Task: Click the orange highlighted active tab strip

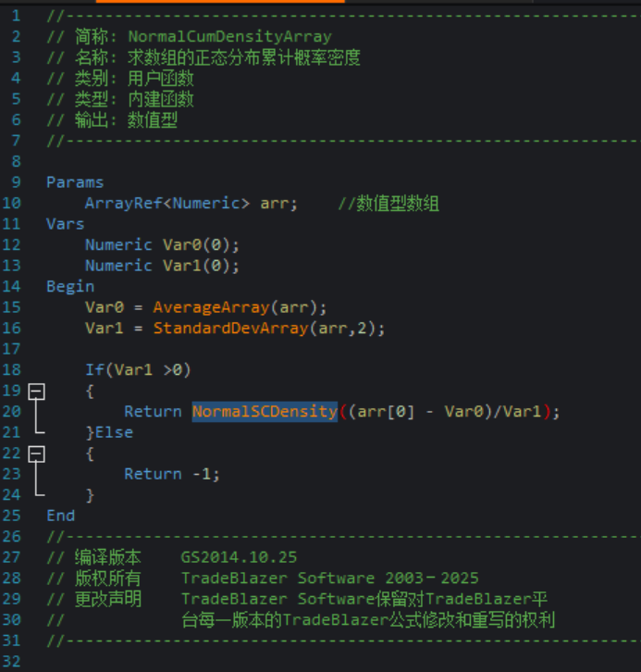Action: click(x=220, y=1)
